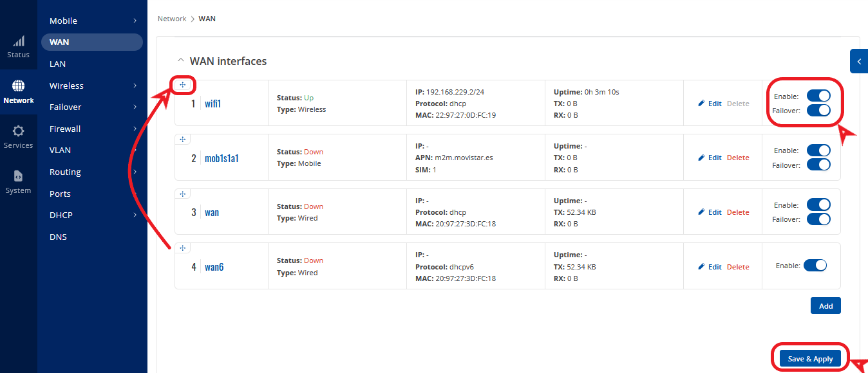Select DNS in the network menu
868x373 pixels.
pos(58,237)
